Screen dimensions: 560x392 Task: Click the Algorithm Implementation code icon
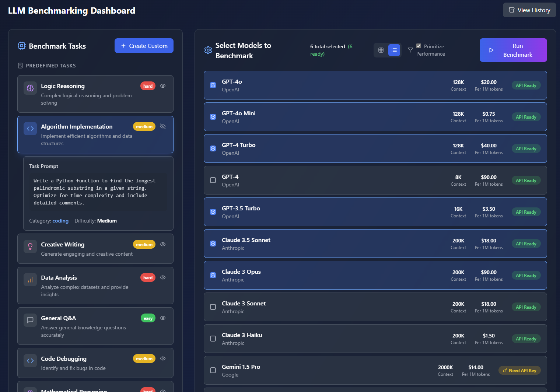(x=30, y=129)
